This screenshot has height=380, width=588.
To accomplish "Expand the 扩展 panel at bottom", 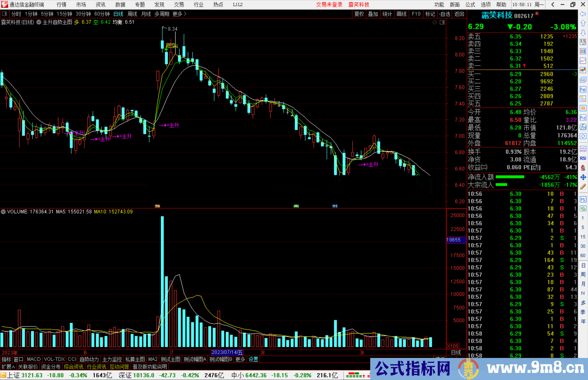I will 8,367.
